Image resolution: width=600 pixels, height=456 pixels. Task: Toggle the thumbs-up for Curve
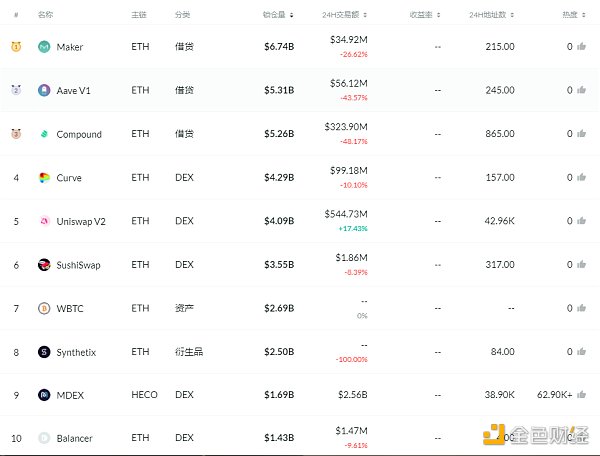tap(580, 178)
